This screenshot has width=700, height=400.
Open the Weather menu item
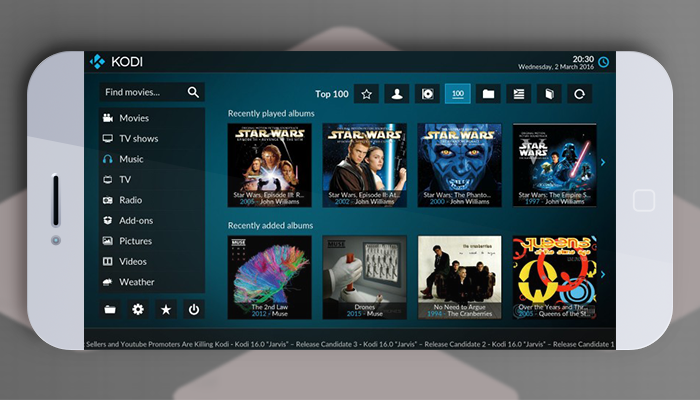pyautogui.click(x=152, y=282)
